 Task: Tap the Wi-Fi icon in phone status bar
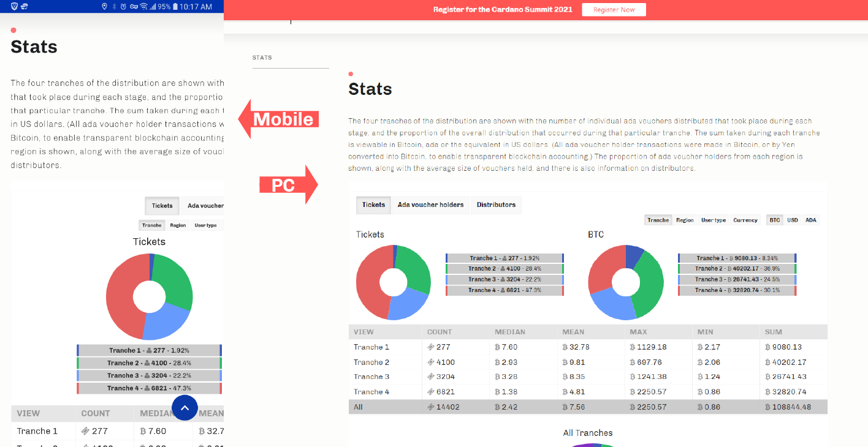pyautogui.click(x=143, y=7)
